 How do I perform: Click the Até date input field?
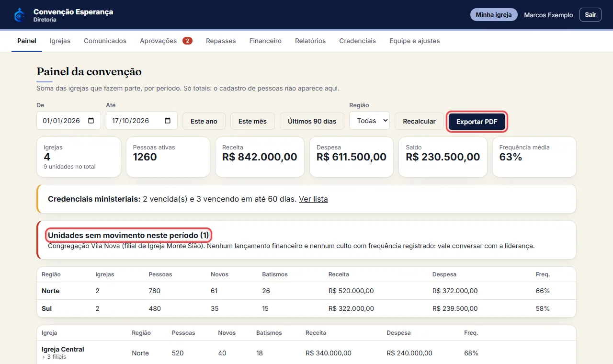point(142,121)
